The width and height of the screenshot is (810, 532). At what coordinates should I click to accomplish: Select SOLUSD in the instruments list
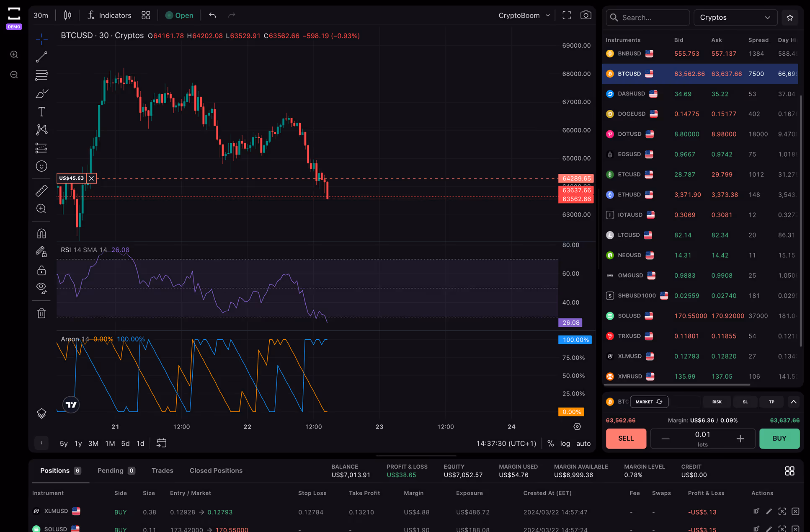pyautogui.click(x=699, y=316)
